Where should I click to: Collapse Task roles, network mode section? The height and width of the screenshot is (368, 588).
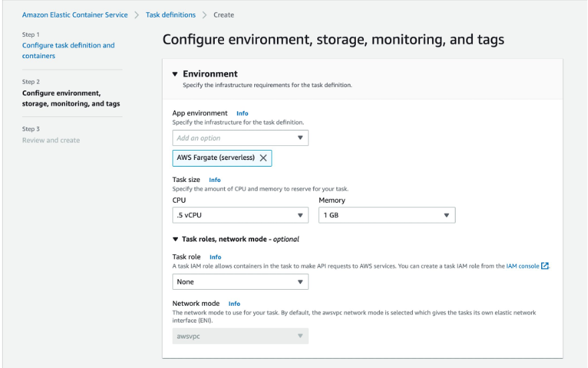(175, 239)
